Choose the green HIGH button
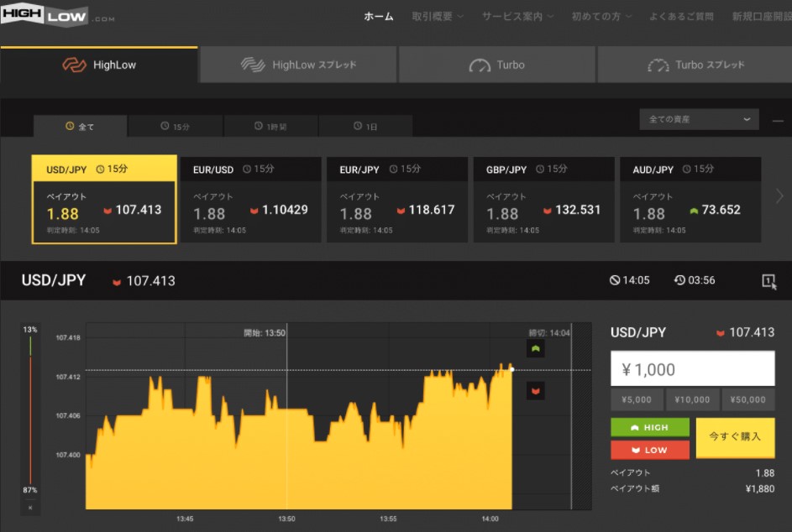Screen dimensions: 792x532 (650, 427)
